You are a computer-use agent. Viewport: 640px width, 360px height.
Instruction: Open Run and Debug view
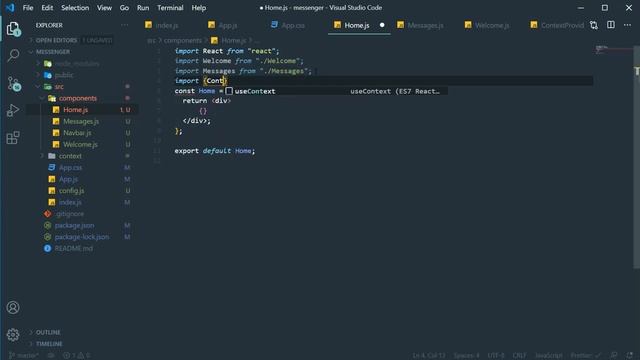point(13,110)
